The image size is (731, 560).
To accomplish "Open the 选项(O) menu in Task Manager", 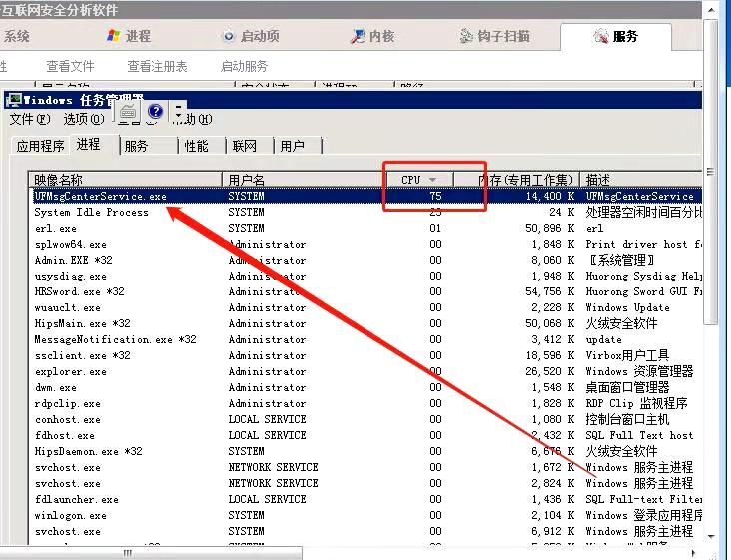I will point(84,119).
